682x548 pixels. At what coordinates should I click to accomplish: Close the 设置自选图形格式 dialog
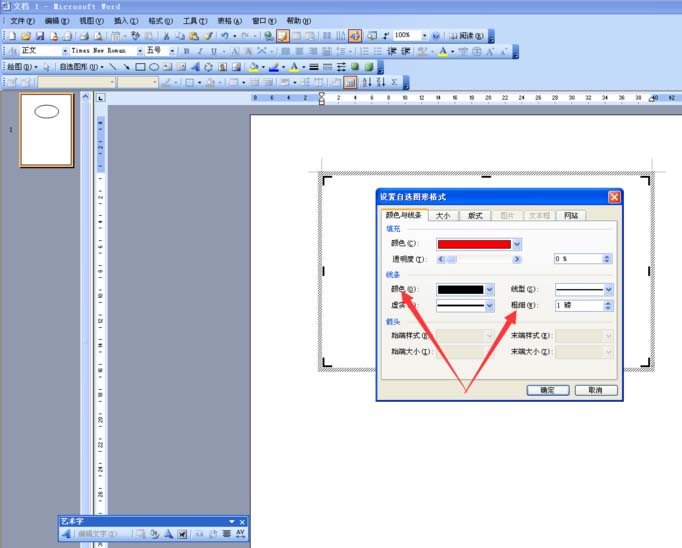[614, 197]
